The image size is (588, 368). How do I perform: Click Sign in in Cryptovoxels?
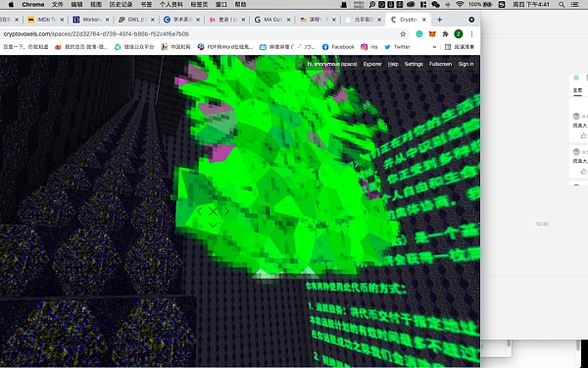465,64
